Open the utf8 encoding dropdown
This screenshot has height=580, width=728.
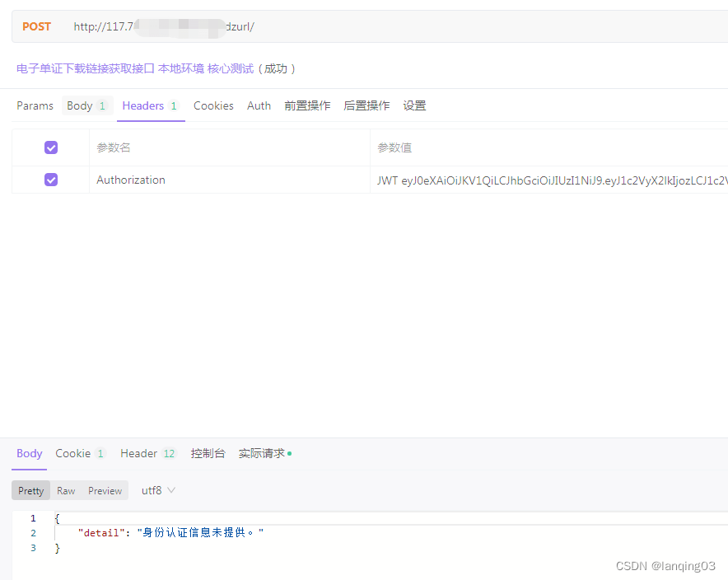[155, 490]
